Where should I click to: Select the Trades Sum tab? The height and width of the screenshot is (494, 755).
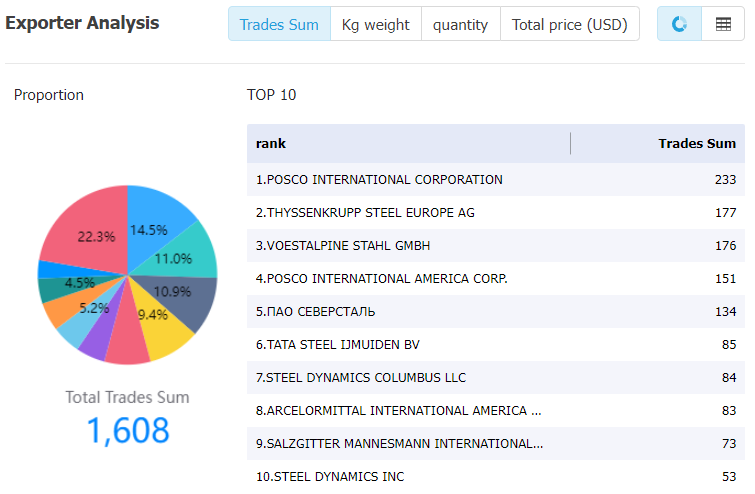pos(279,24)
